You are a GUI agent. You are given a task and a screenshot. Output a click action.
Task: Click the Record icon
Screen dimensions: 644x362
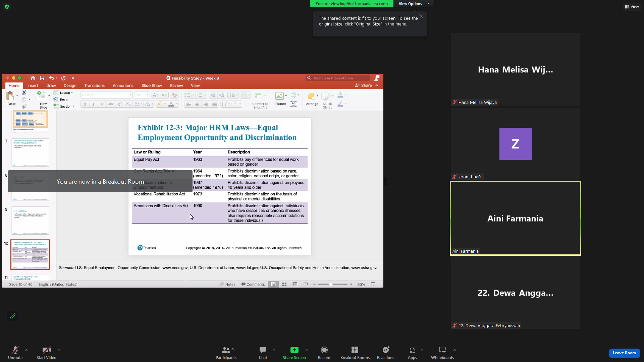[324, 350]
